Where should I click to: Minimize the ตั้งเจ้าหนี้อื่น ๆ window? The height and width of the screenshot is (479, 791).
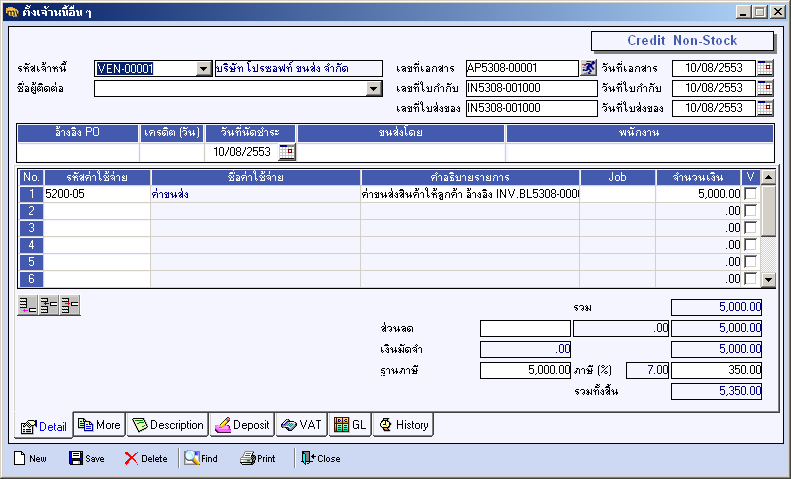pos(743,12)
